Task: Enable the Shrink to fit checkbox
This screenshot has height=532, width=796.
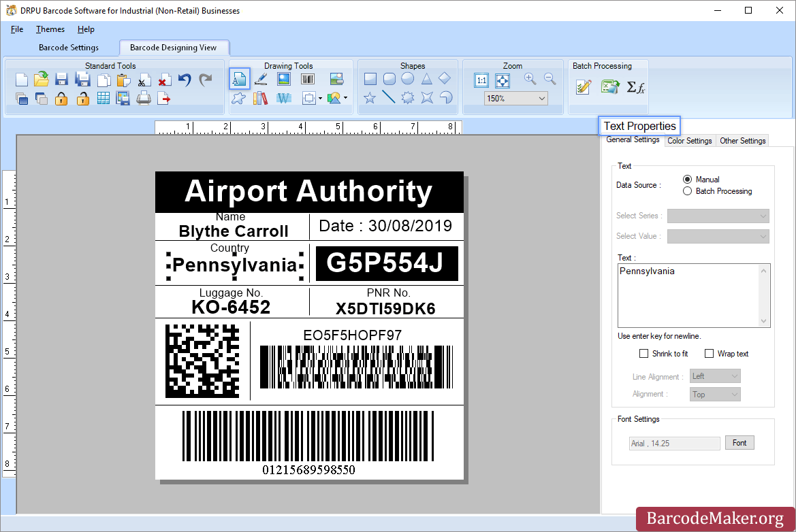Action: coord(643,354)
